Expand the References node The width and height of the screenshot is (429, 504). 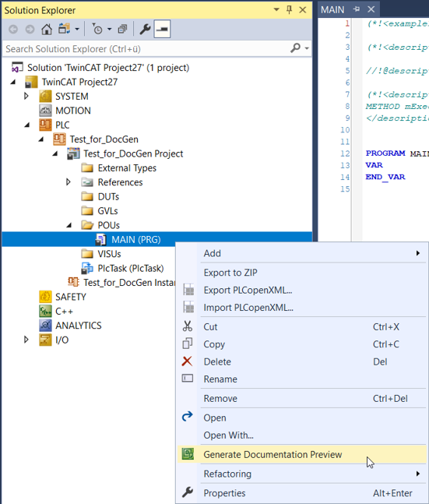click(68, 182)
